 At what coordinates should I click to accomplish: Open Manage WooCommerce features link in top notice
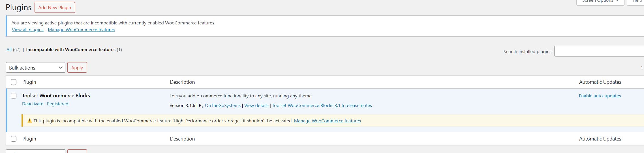(81, 30)
